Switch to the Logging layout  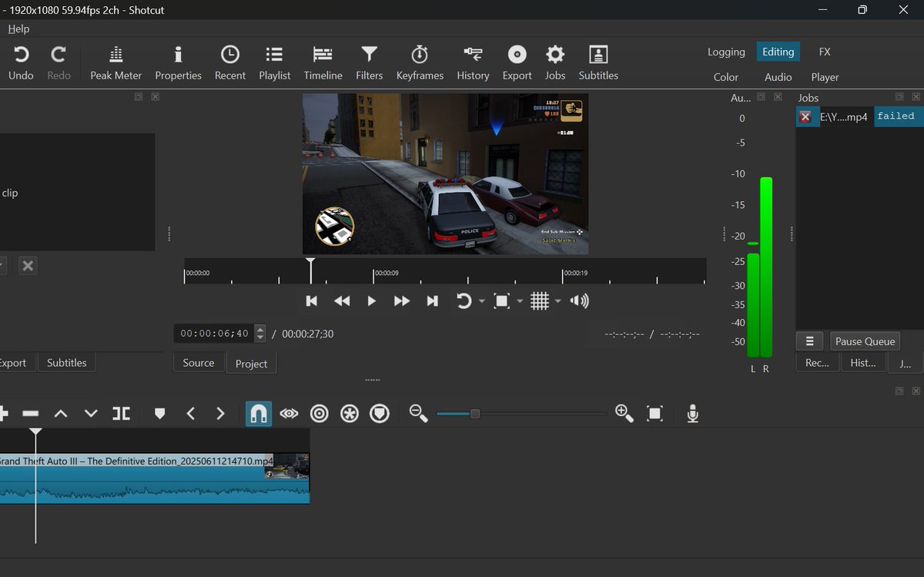pos(726,52)
